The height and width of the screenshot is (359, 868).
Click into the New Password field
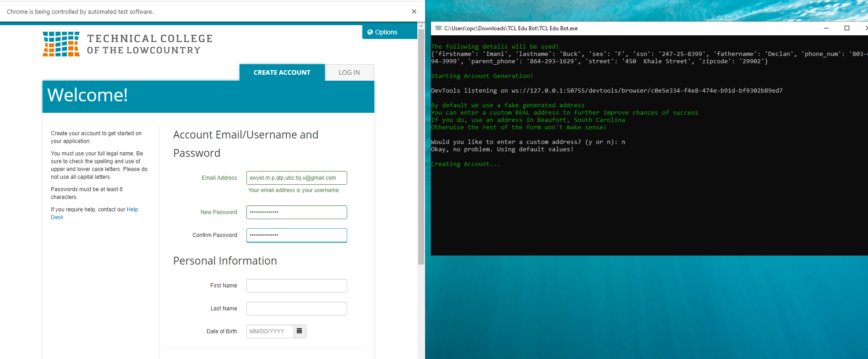tap(296, 212)
